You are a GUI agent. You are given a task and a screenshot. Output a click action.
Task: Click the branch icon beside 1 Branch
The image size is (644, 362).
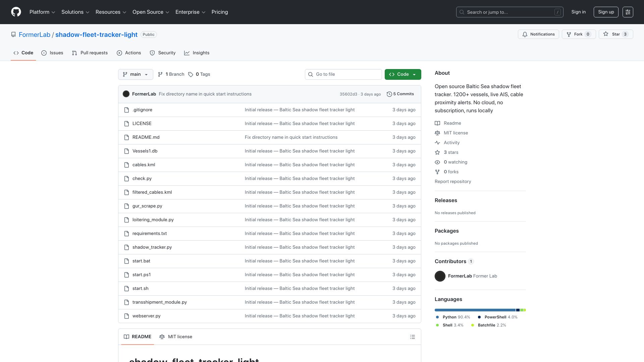[160, 74]
